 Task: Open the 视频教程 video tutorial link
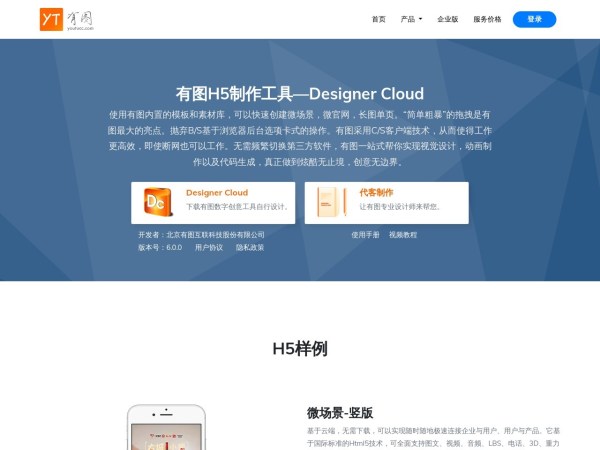(x=402, y=234)
